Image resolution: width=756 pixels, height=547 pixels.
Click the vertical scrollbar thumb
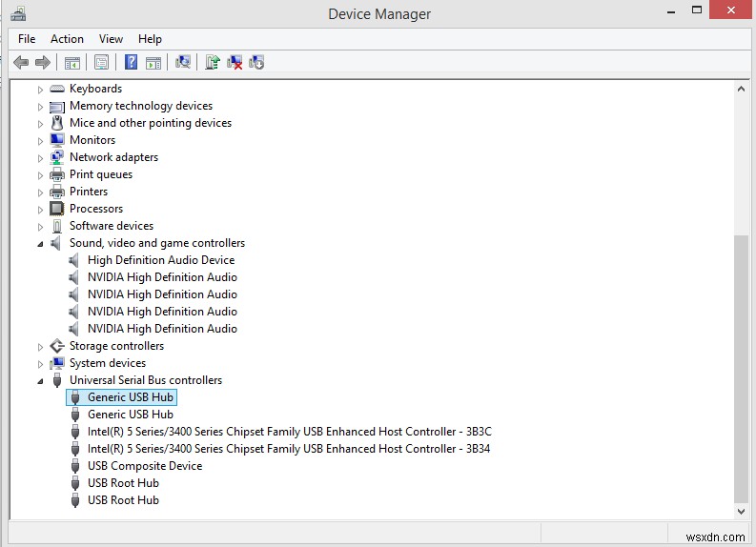pyautogui.click(x=741, y=369)
